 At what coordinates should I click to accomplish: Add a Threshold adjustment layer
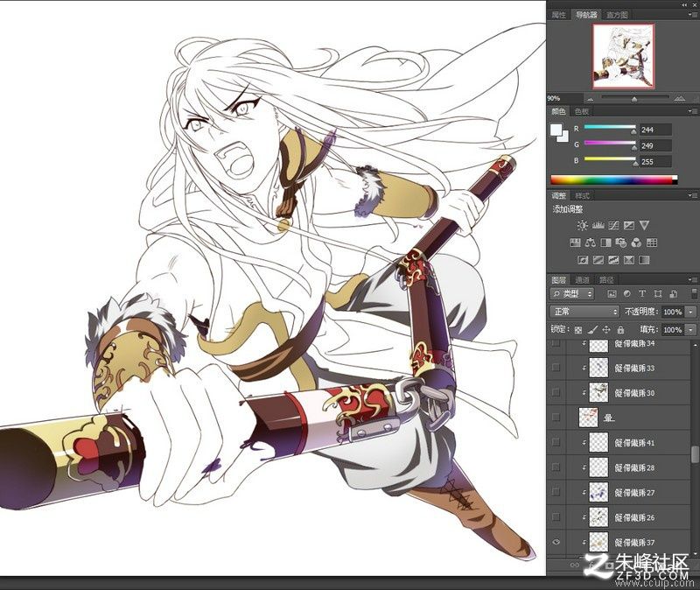[x=613, y=259]
